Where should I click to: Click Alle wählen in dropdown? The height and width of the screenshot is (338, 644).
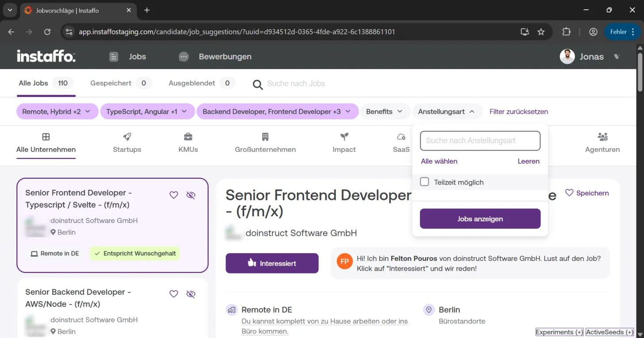tap(439, 161)
